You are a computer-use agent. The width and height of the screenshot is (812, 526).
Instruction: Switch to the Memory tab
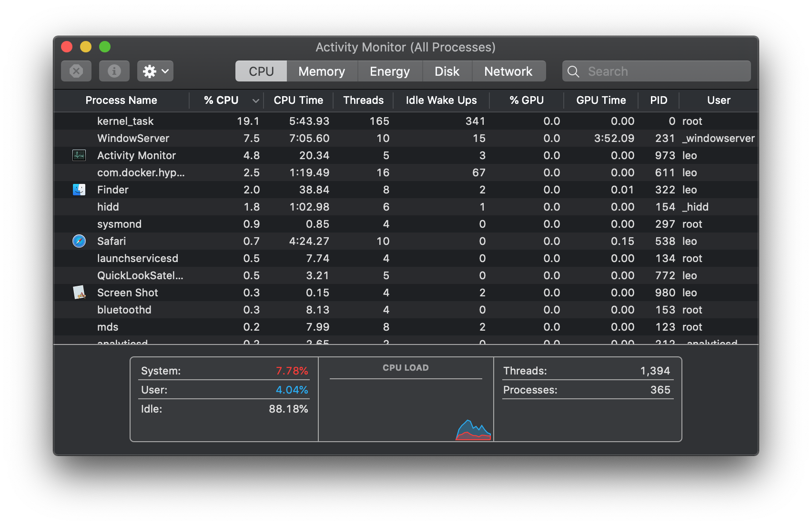click(x=322, y=71)
